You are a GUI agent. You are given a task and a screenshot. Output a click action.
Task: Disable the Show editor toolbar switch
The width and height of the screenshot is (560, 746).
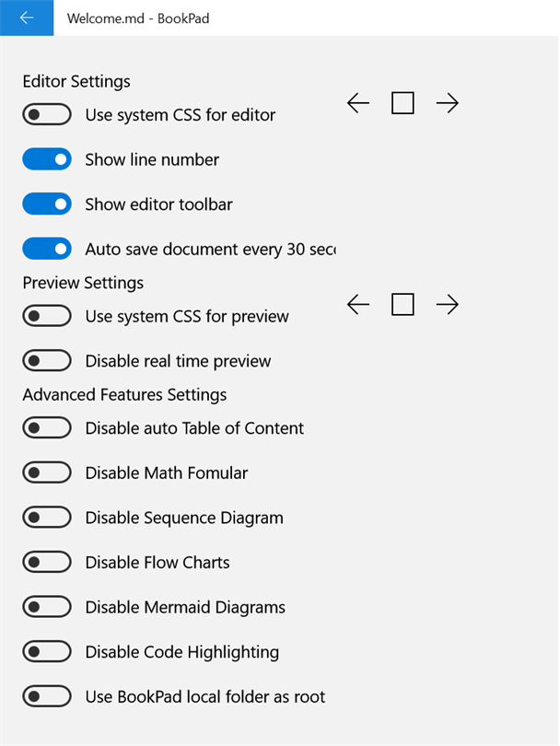pos(47,204)
